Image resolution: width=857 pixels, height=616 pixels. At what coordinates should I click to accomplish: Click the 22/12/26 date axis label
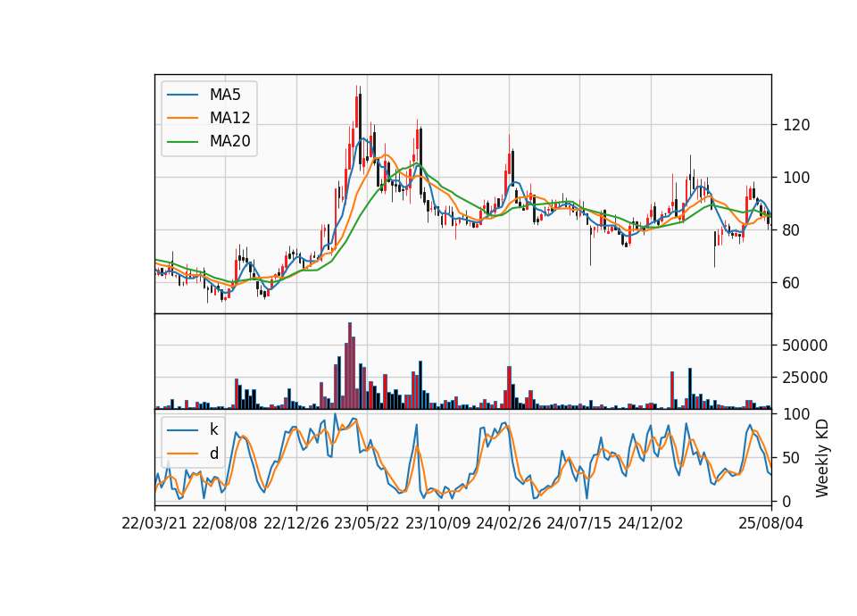coord(296,523)
